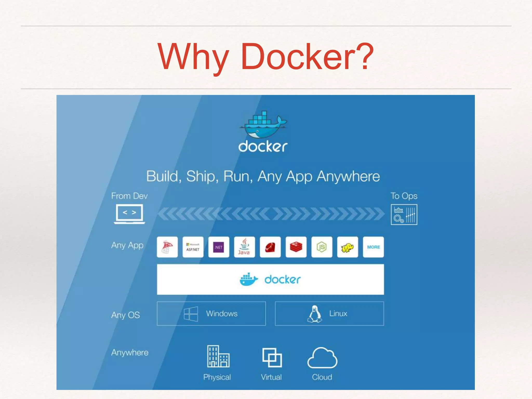Click the Virtual overlapping-squares icon

pos(272,357)
